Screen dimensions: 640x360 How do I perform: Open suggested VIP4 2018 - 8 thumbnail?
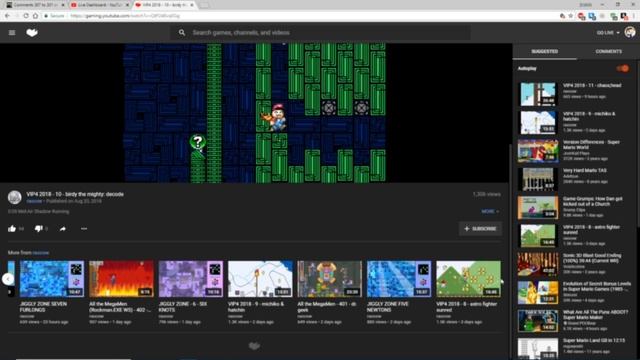[x=538, y=236]
